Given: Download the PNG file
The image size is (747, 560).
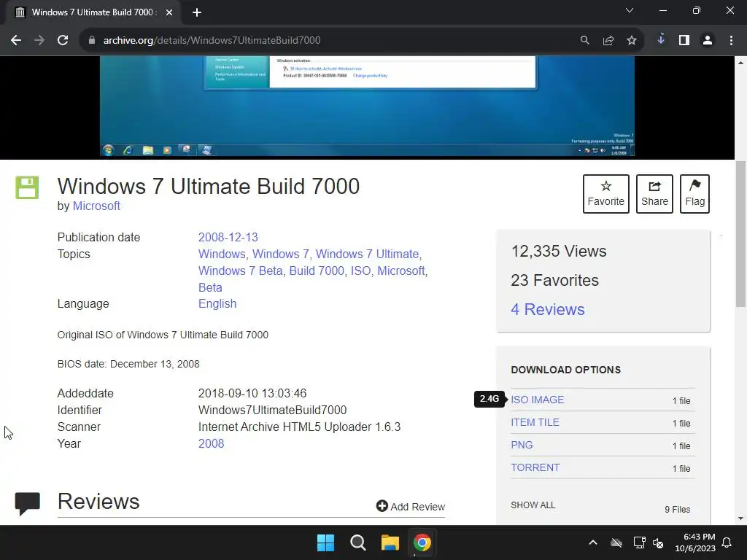Looking at the screenshot, I should click(522, 445).
